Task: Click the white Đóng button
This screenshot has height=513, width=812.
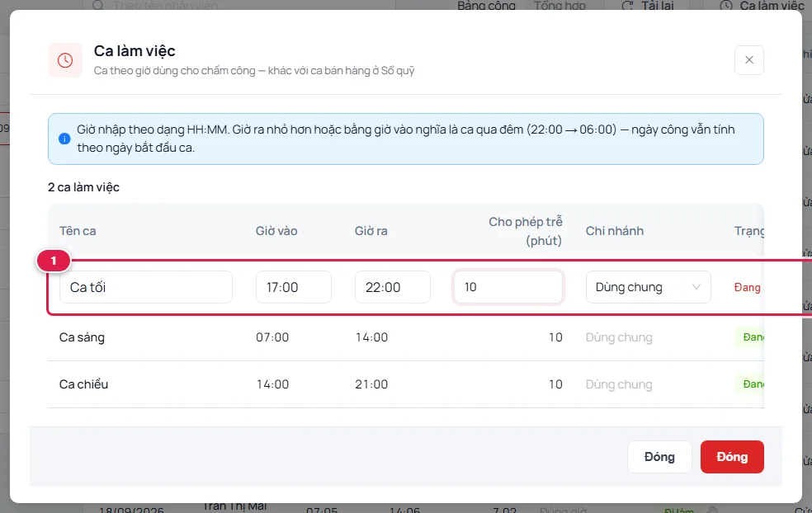Action: 659,457
